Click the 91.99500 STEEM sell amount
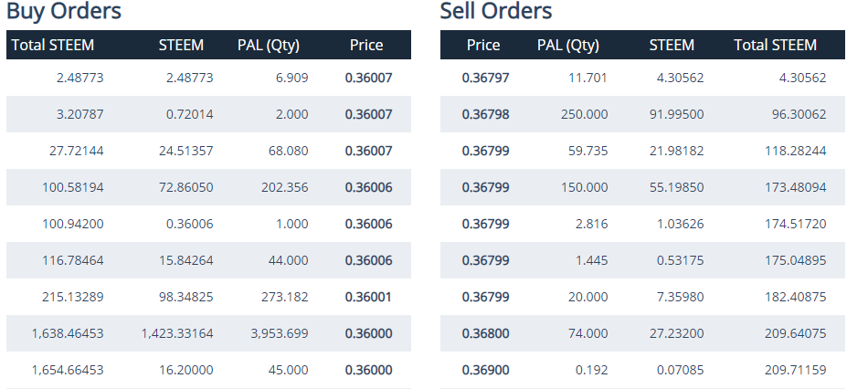 [674, 115]
